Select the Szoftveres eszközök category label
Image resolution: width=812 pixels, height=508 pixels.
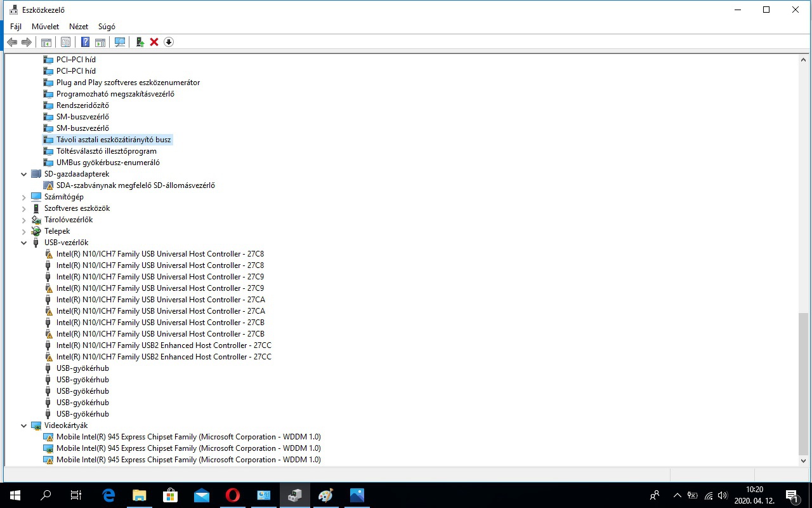[x=77, y=208]
